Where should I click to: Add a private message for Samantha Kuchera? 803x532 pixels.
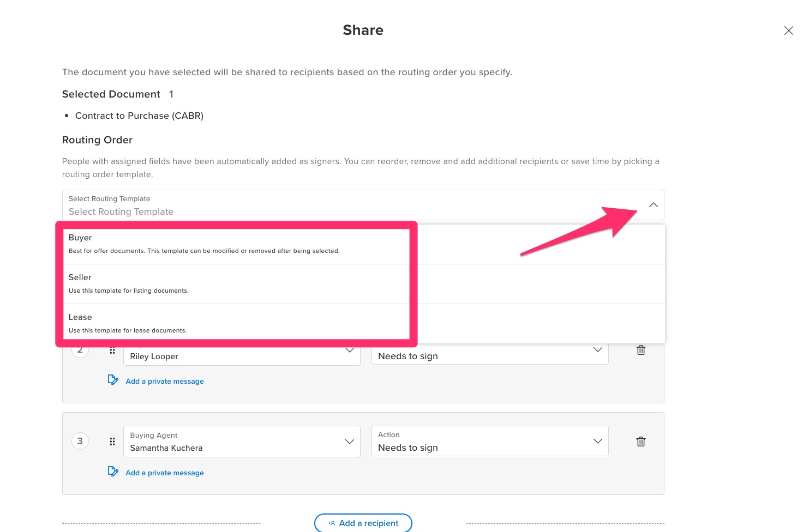[164, 473]
